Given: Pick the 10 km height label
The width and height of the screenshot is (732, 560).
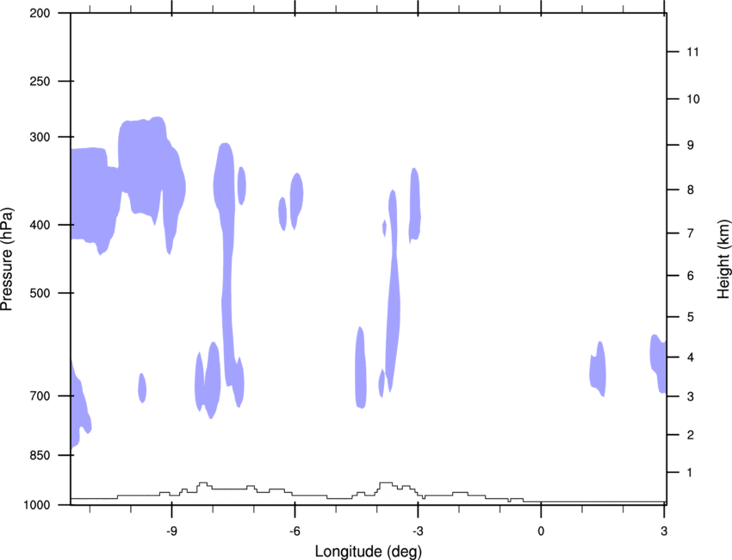Looking at the screenshot, I should [x=692, y=99].
